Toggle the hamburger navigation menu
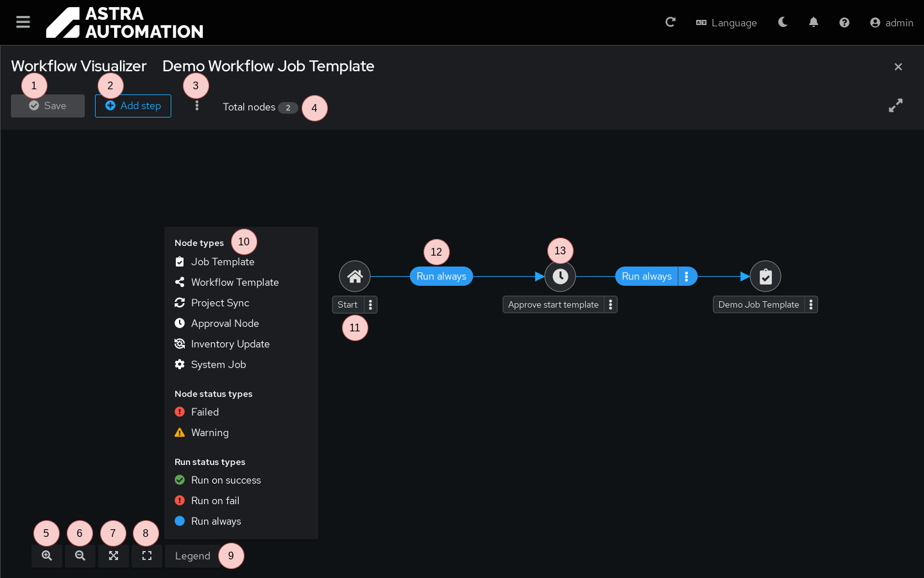 (x=23, y=22)
